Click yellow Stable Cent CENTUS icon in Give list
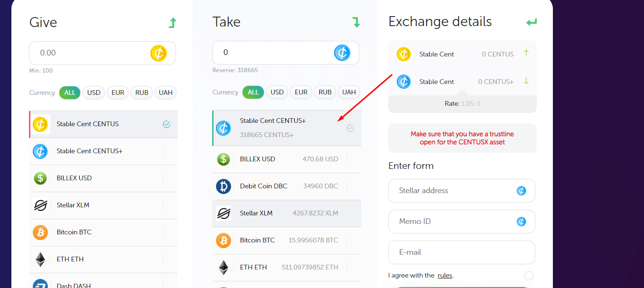 pos(40,124)
